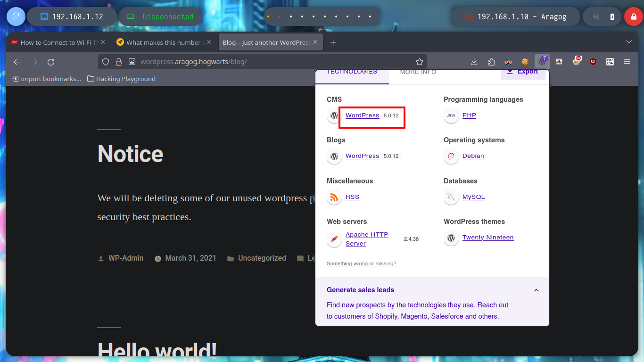The height and width of the screenshot is (362, 644).
Task: Click the Twenty Nineteen theme icon
Action: [x=451, y=238]
